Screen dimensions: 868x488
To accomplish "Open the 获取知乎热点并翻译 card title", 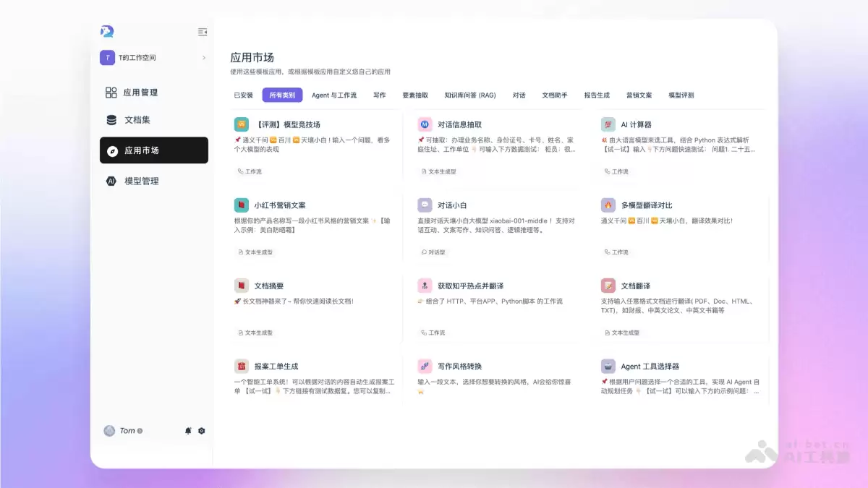I will tap(471, 286).
